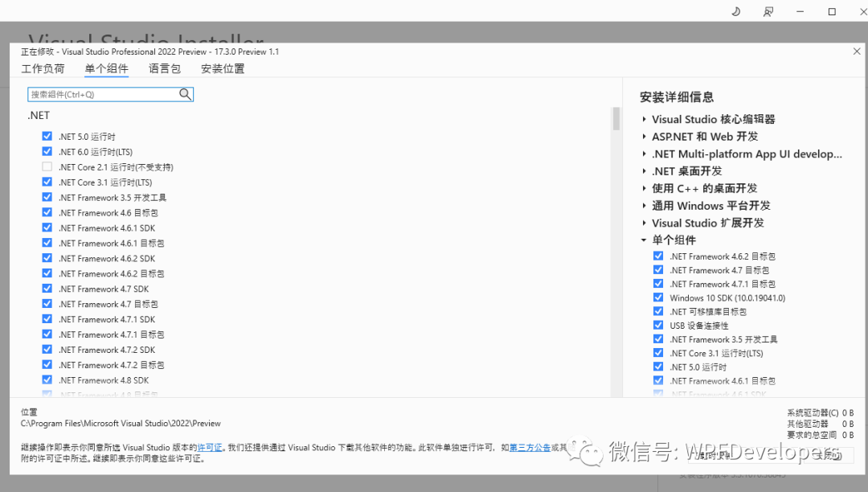Collapse the 单个组件 section
The image size is (868, 492).
click(644, 240)
